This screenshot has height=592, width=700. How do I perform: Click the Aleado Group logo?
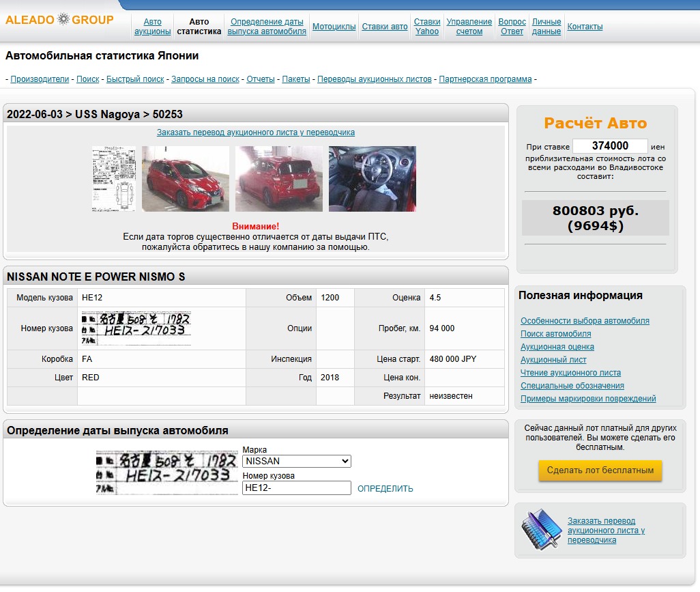click(x=59, y=20)
